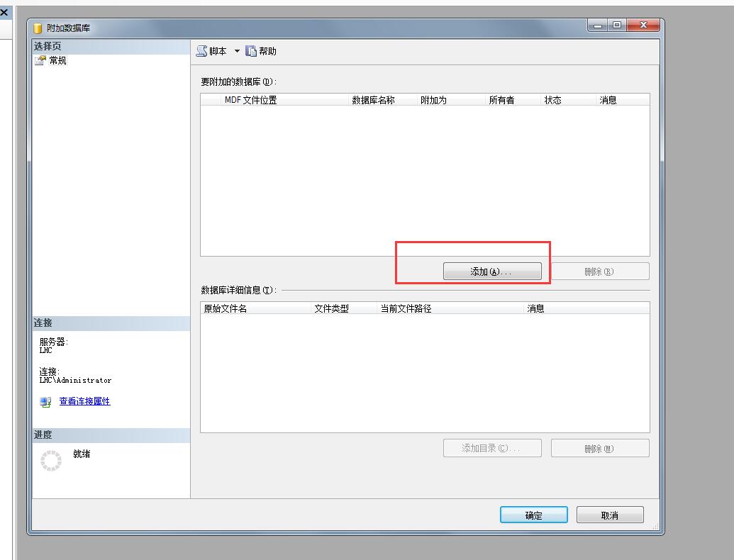Click the 当前文件路径 column header

coord(450,308)
